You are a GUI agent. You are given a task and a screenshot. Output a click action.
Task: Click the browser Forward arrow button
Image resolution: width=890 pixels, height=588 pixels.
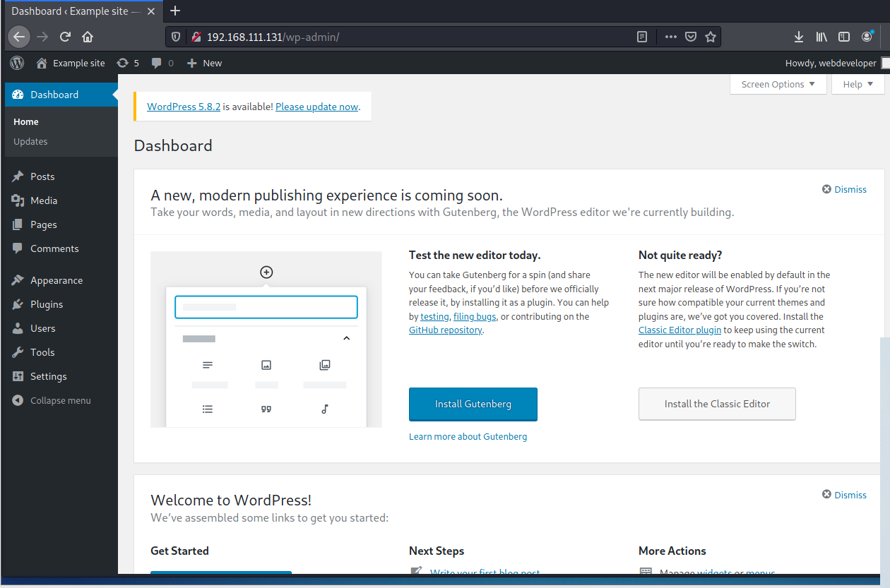pyautogui.click(x=42, y=37)
